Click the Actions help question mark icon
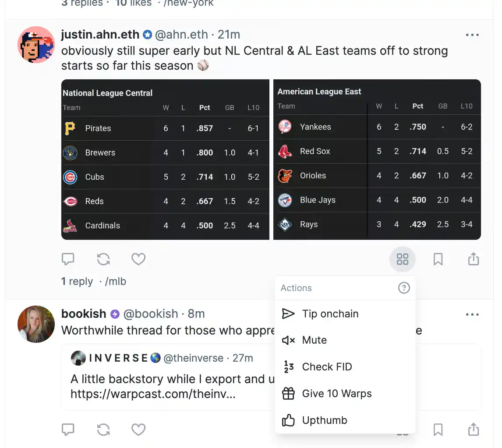 403,288
